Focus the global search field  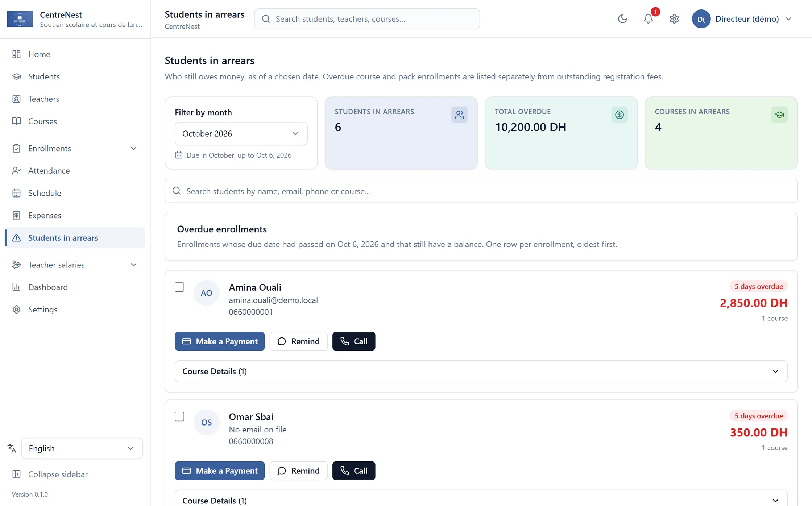[x=367, y=19]
